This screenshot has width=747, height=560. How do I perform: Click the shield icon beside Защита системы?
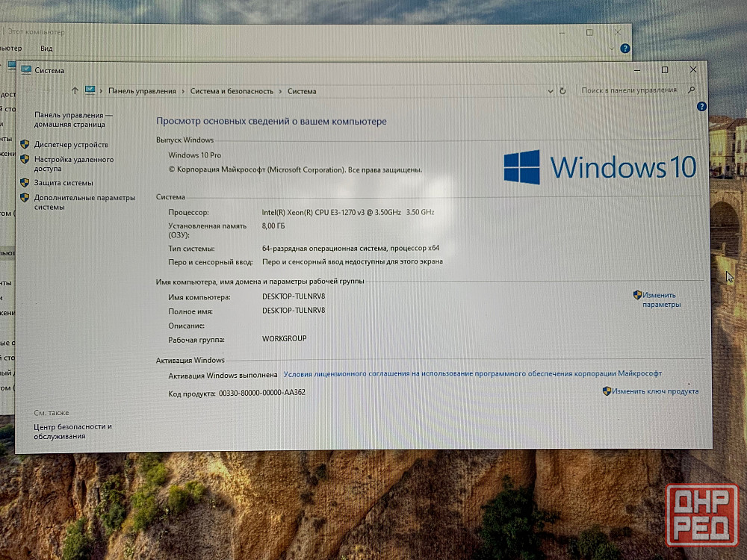25,182
